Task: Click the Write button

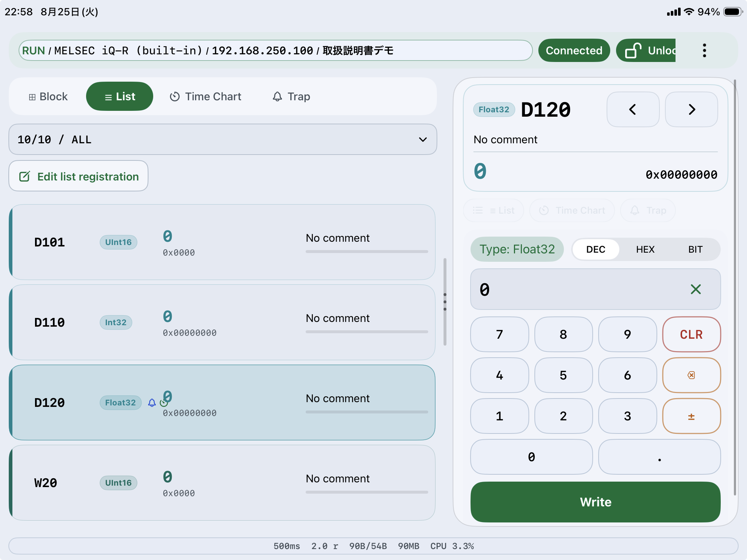Action: point(595,502)
